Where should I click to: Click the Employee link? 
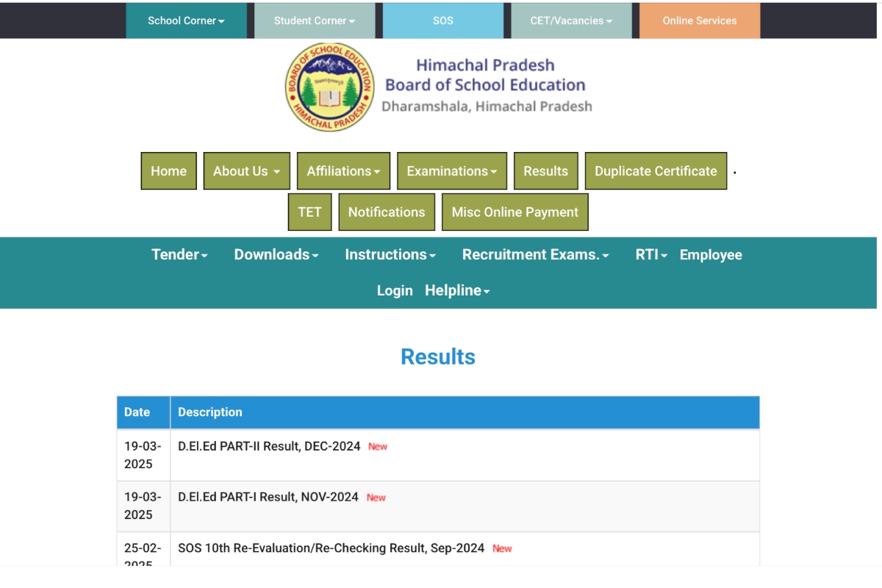(711, 254)
